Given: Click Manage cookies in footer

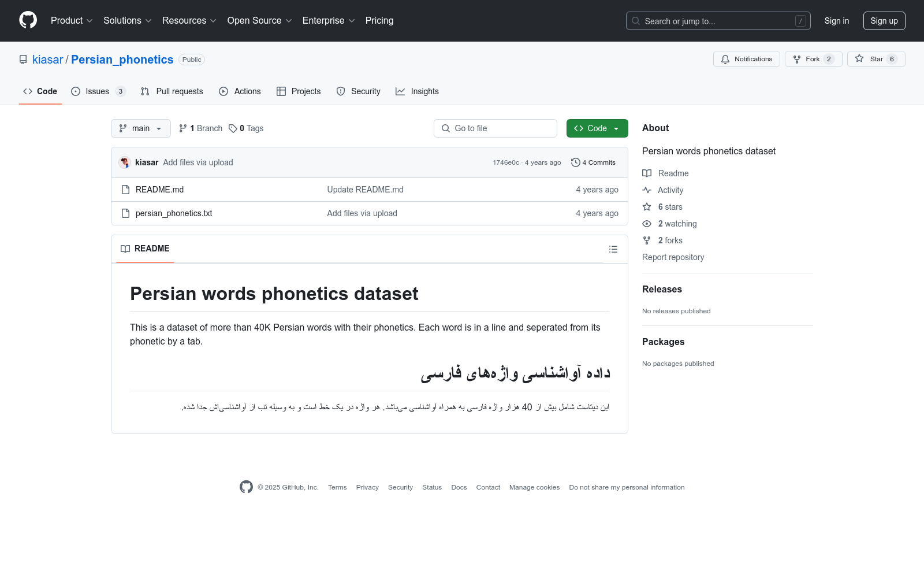Looking at the screenshot, I should coord(535,487).
